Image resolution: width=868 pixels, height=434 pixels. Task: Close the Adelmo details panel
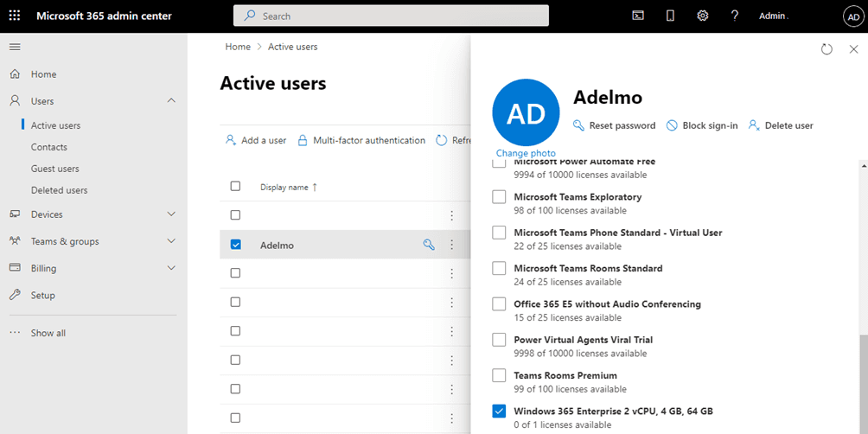pos(853,49)
